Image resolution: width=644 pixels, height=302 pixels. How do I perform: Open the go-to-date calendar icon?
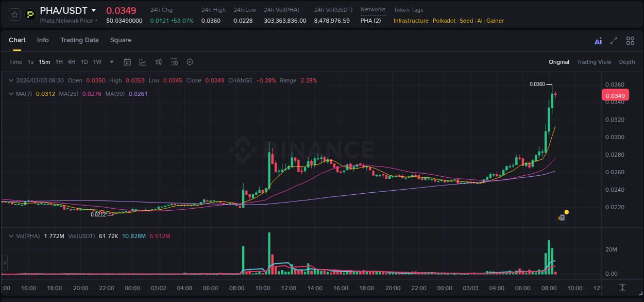coord(127,62)
